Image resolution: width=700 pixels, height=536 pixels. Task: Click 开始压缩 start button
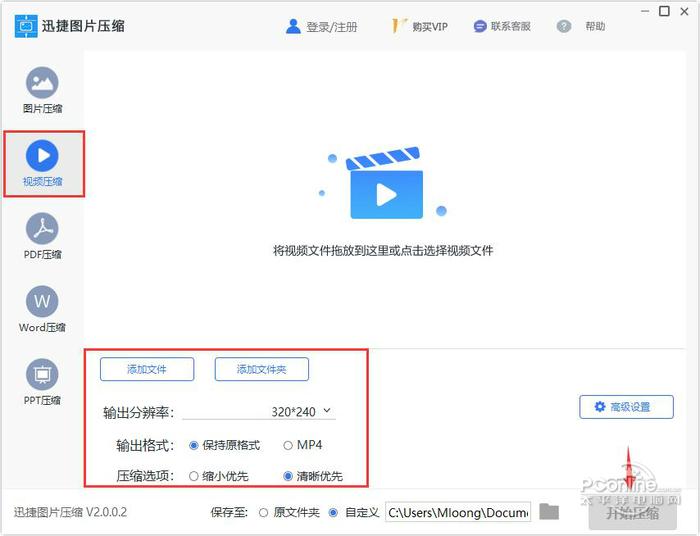pos(633,513)
